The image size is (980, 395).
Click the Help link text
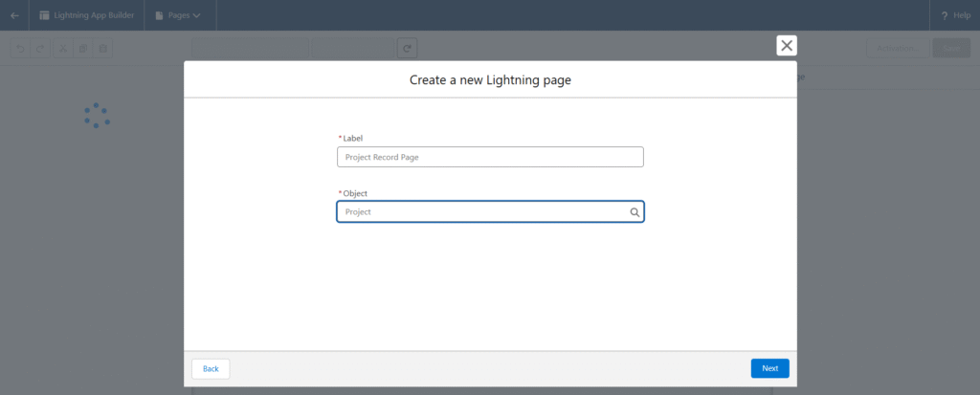coord(962,15)
